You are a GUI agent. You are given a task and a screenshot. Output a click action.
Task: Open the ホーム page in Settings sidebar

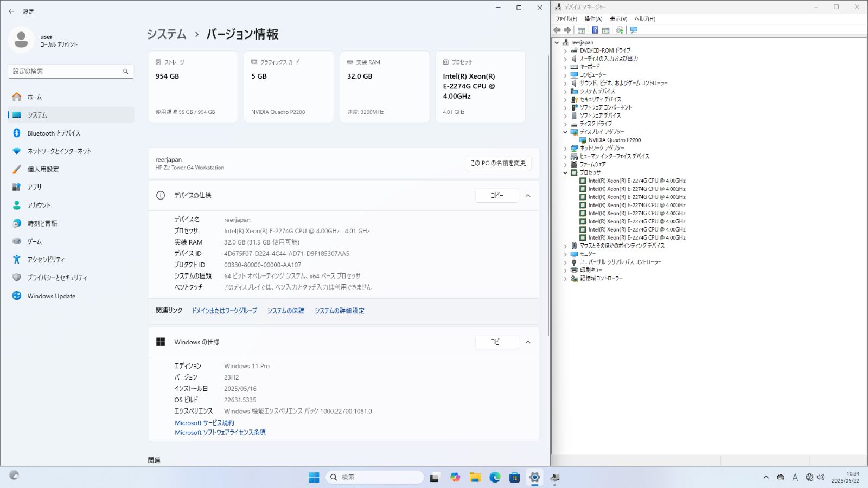coord(71,97)
